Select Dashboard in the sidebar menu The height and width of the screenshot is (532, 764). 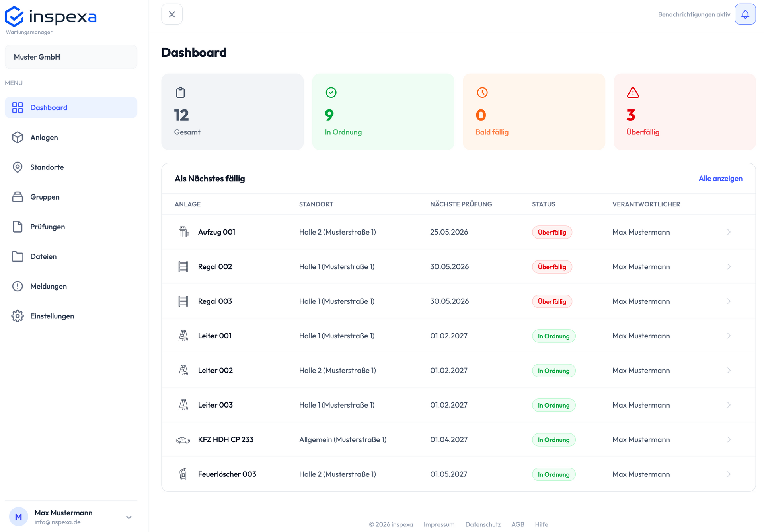click(x=71, y=107)
